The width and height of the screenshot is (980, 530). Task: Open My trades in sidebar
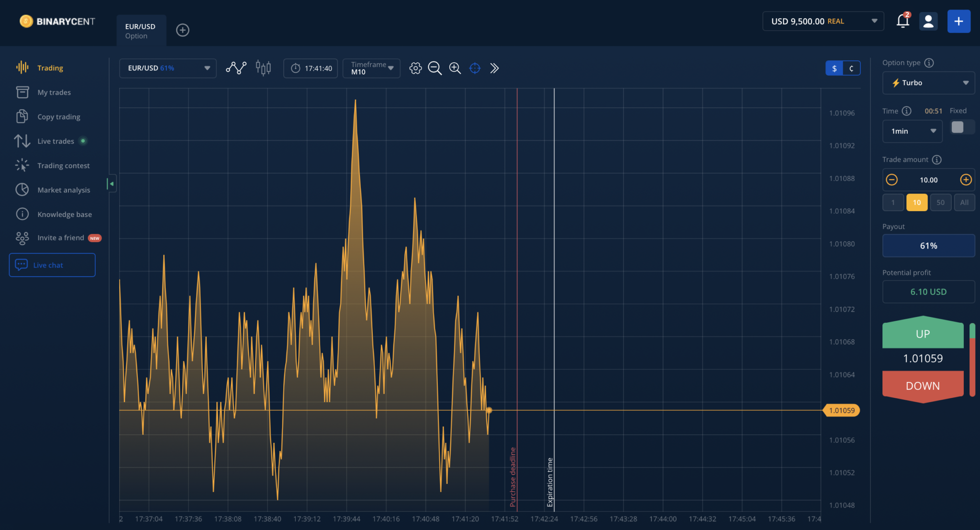coord(54,92)
